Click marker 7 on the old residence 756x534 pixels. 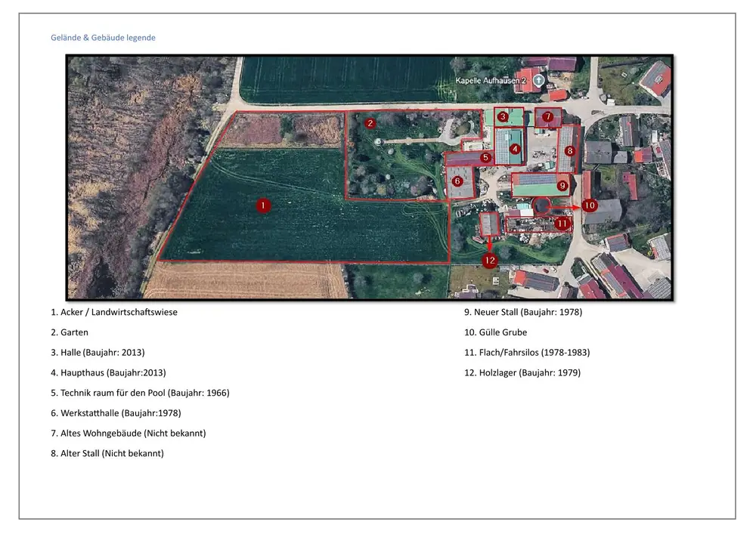click(x=547, y=117)
